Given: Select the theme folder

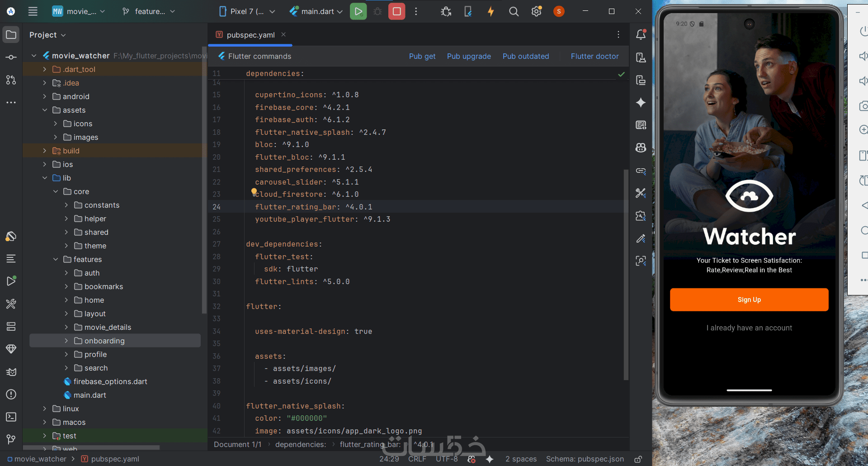Looking at the screenshot, I should tap(95, 246).
